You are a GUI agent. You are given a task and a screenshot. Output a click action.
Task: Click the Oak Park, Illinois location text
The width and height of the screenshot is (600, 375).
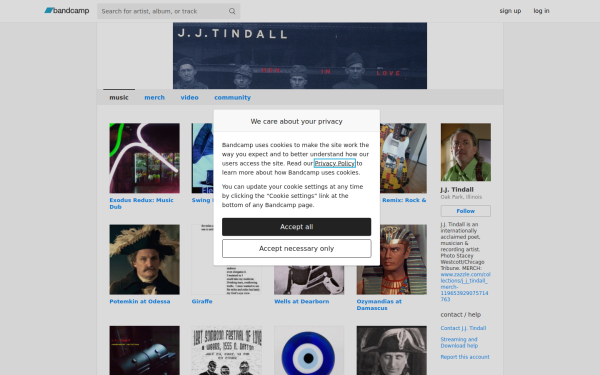tap(461, 197)
